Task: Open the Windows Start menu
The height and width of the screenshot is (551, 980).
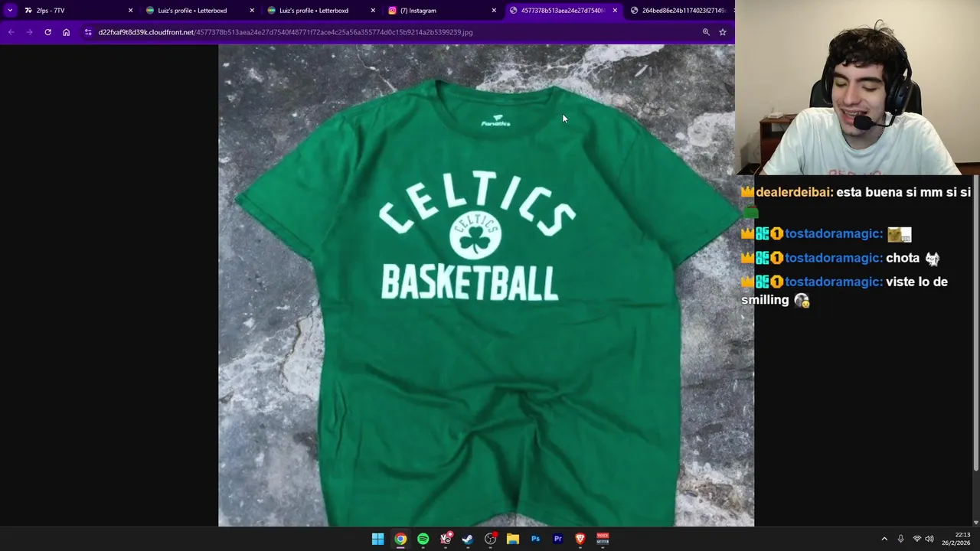Action: click(x=377, y=539)
